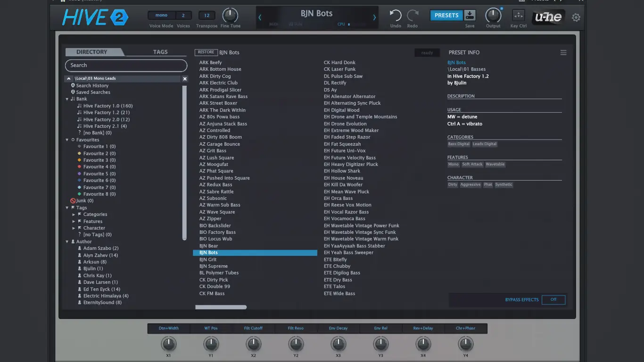
Task: Select the Dtn+Width XY assignment
Action: 169,329
